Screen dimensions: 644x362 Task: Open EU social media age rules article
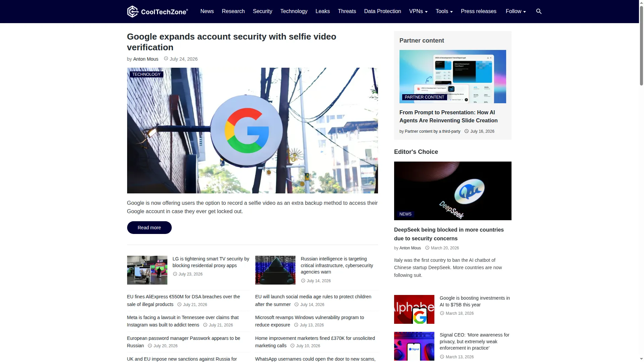pyautogui.click(x=313, y=300)
